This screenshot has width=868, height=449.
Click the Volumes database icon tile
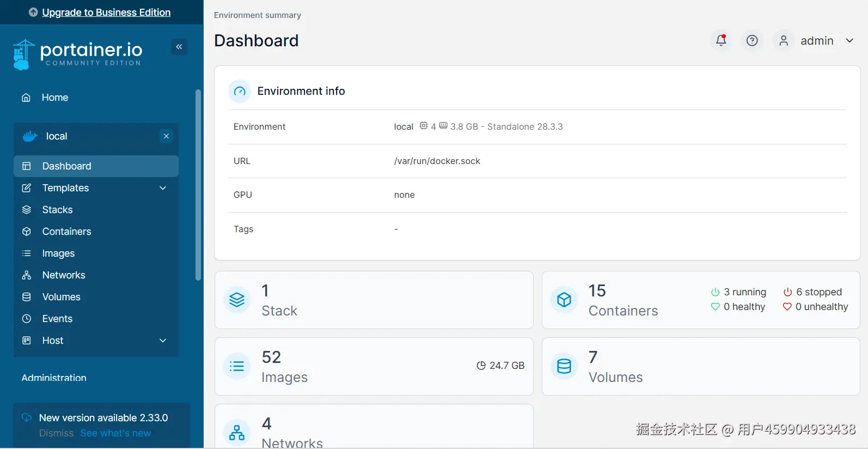564,366
